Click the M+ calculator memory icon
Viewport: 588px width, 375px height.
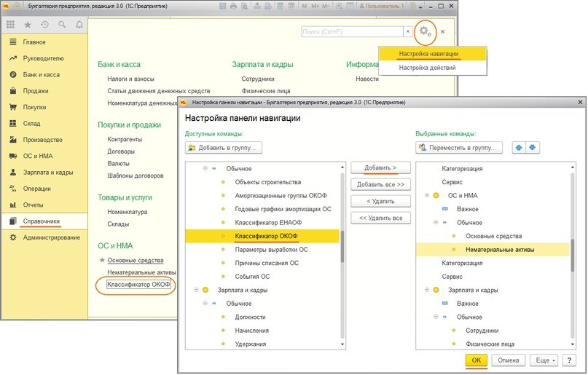[315, 6]
